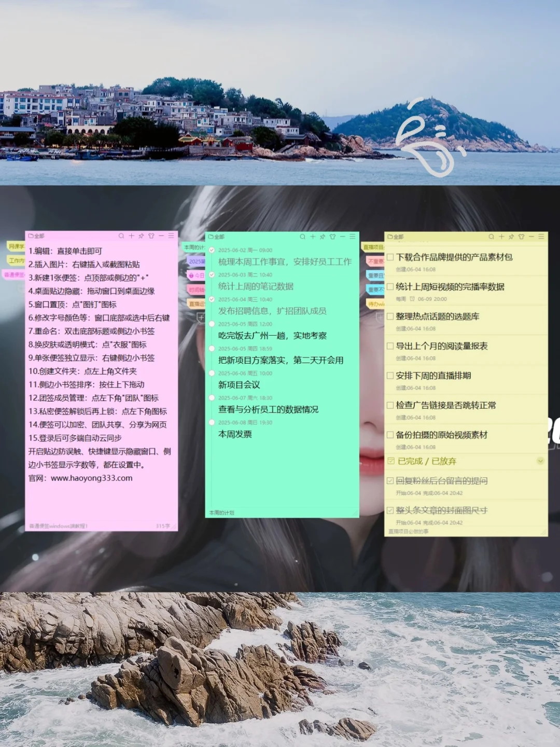Image resolution: width=560 pixels, height=747 pixels.
Task: Click the 已完成 / 已放弃 section header
Action: 425,461
